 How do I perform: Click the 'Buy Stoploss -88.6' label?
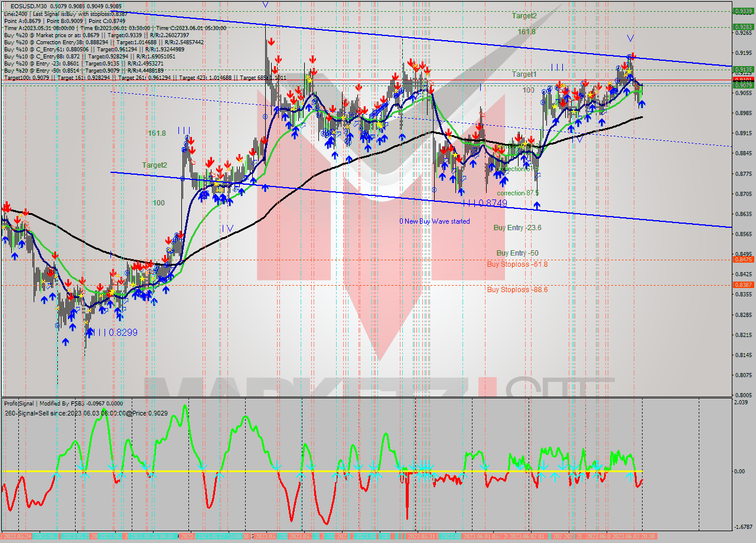[x=517, y=290]
